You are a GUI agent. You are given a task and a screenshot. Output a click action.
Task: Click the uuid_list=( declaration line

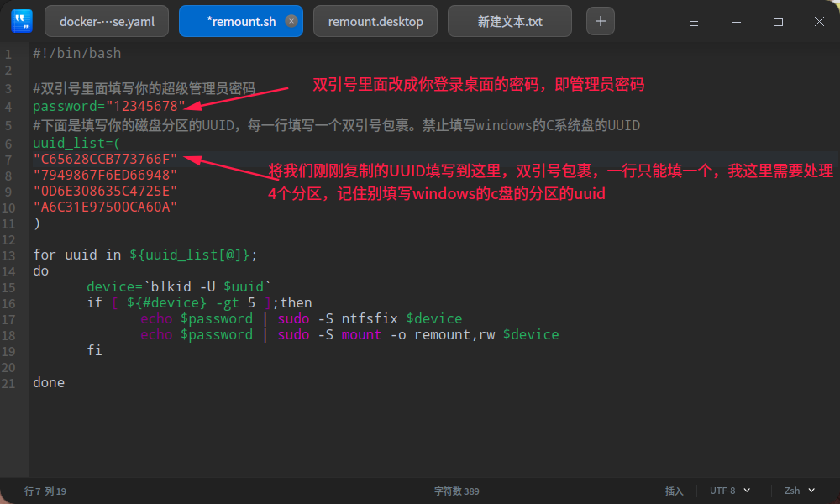pos(76,142)
